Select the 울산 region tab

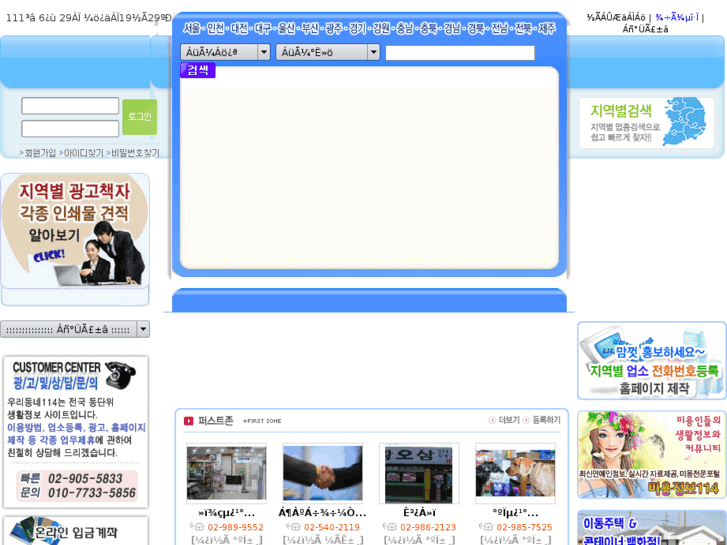[x=287, y=29]
